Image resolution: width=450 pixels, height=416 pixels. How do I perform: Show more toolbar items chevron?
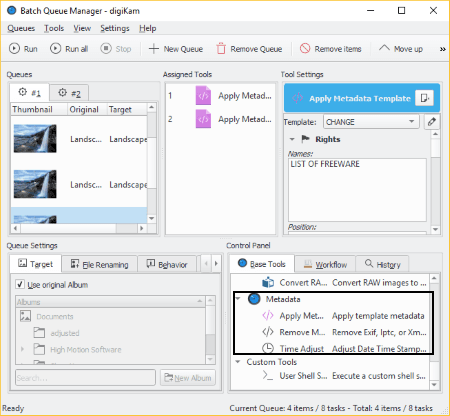442,49
